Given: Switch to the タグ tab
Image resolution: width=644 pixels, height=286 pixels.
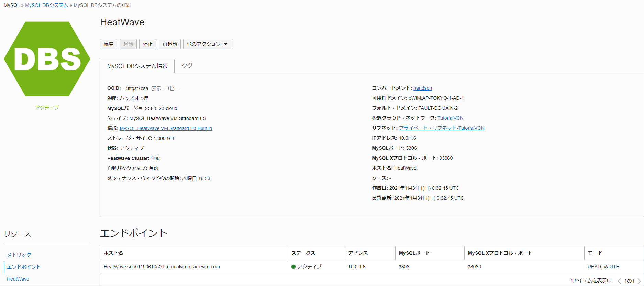Looking at the screenshot, I should coord(187,66).
